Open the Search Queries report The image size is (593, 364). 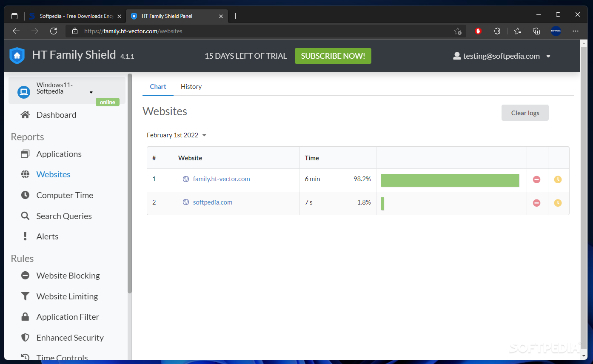[64, 216]
